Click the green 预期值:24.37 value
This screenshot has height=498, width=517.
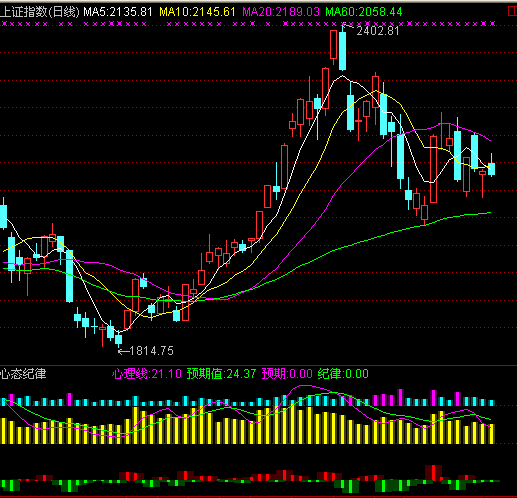click(x=221, y=374)
